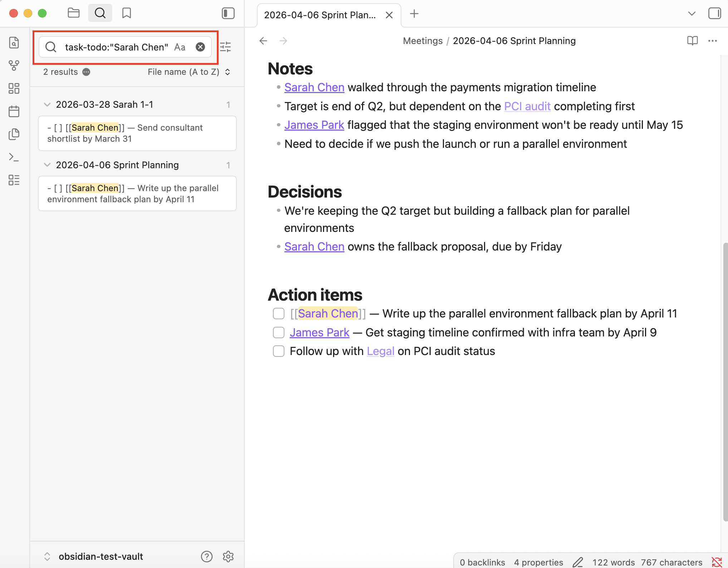Switch to reading view book icon
The image size is (728, 568).
[x=693, y=41]
